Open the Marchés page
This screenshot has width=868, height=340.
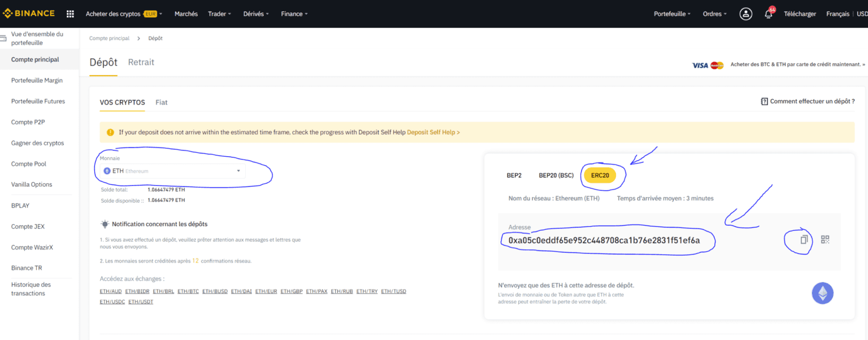[x=186, y=14]
